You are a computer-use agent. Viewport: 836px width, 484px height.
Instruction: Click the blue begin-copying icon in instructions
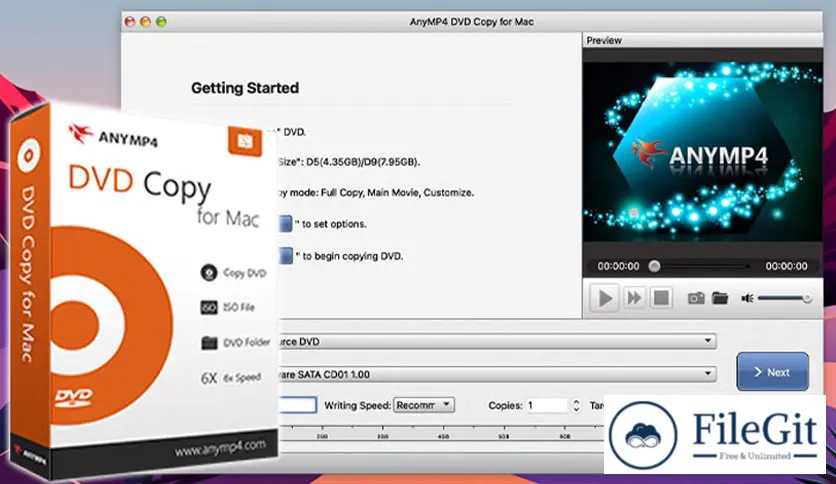point(286,256)
